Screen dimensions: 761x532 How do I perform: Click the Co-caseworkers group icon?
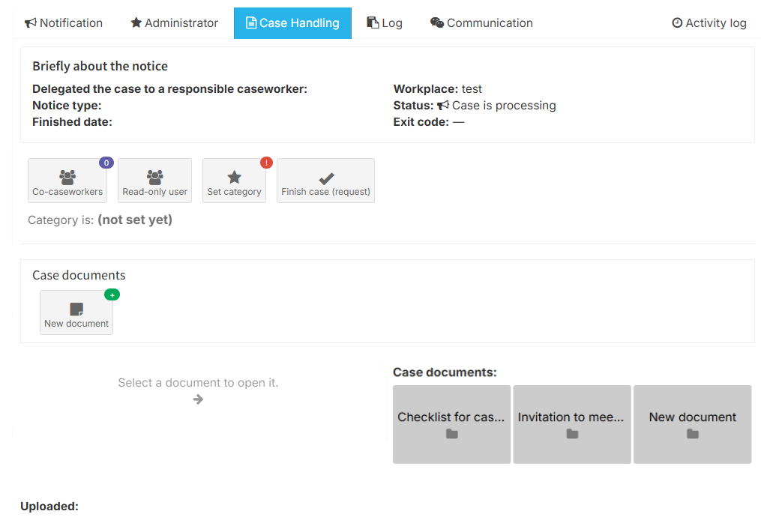(67, 178)
